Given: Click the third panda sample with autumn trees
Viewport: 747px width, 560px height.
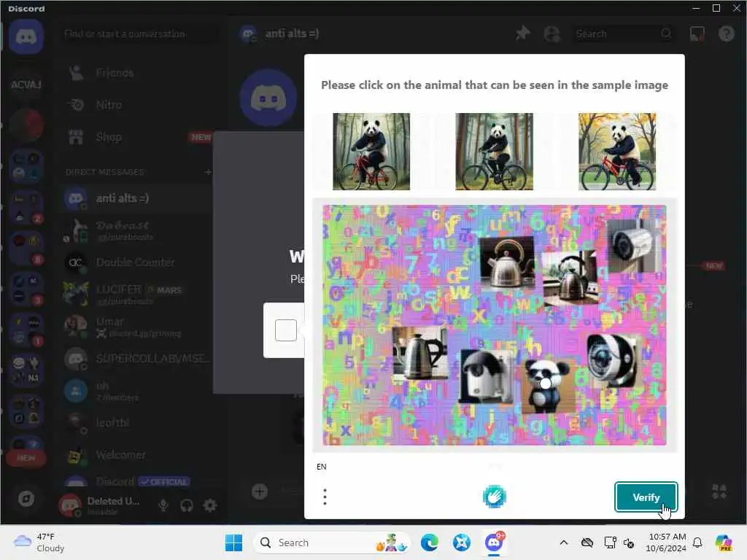Looking at the screenshot, I should click(x=617, y=152).
